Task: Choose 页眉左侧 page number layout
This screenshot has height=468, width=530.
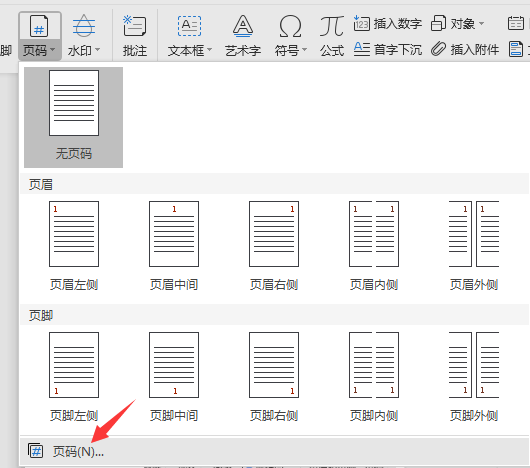Action: [x=74, y=246]
